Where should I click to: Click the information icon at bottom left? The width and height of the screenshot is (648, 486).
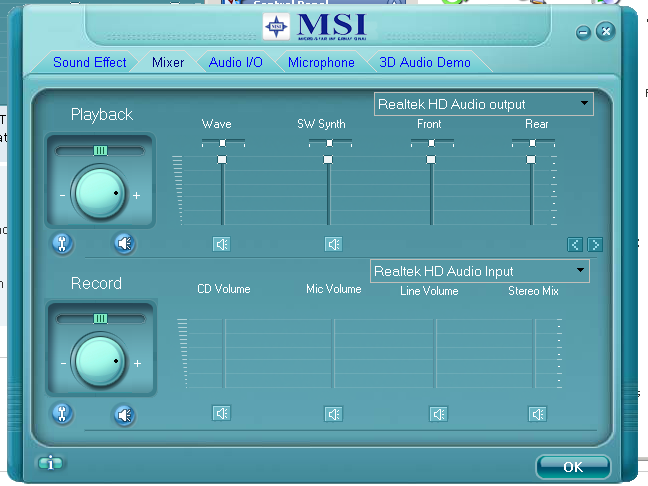click(50, 463)
